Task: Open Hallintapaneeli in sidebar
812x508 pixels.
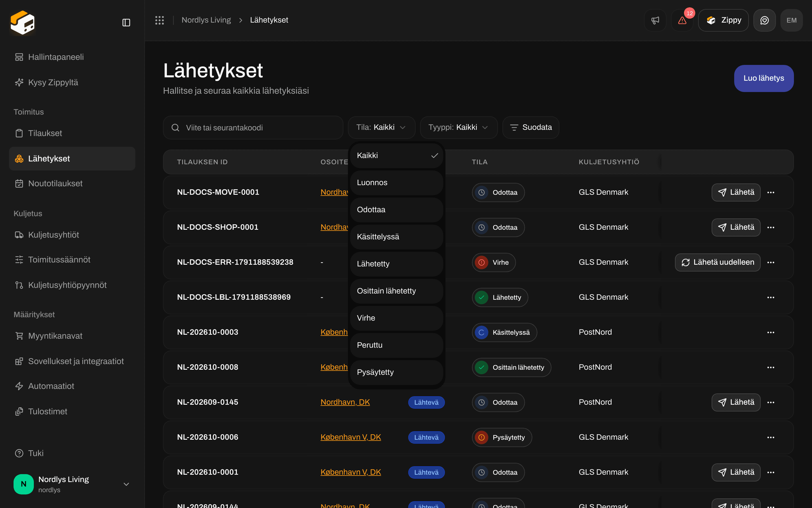Action: [x=72, y=57]
